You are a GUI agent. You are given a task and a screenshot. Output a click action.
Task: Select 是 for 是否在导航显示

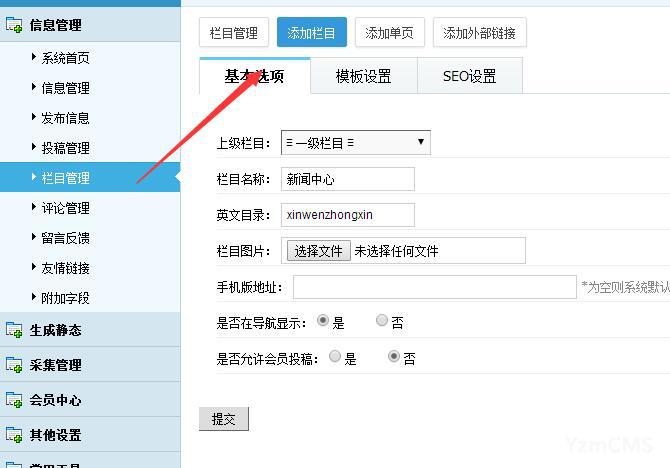pyautogui.click(x=322, y=321)
